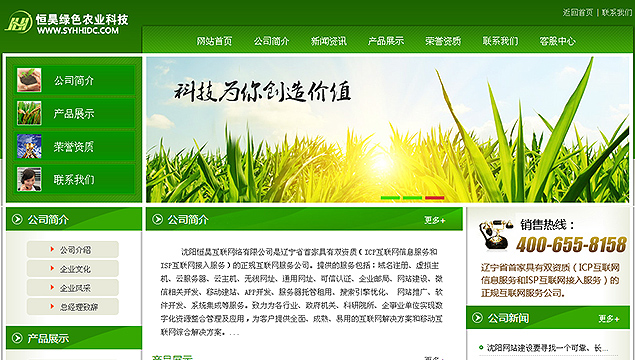Open the 企业文化 sidebar link
This screenshot has height=360, width=635.
click(x=73, y=268)
